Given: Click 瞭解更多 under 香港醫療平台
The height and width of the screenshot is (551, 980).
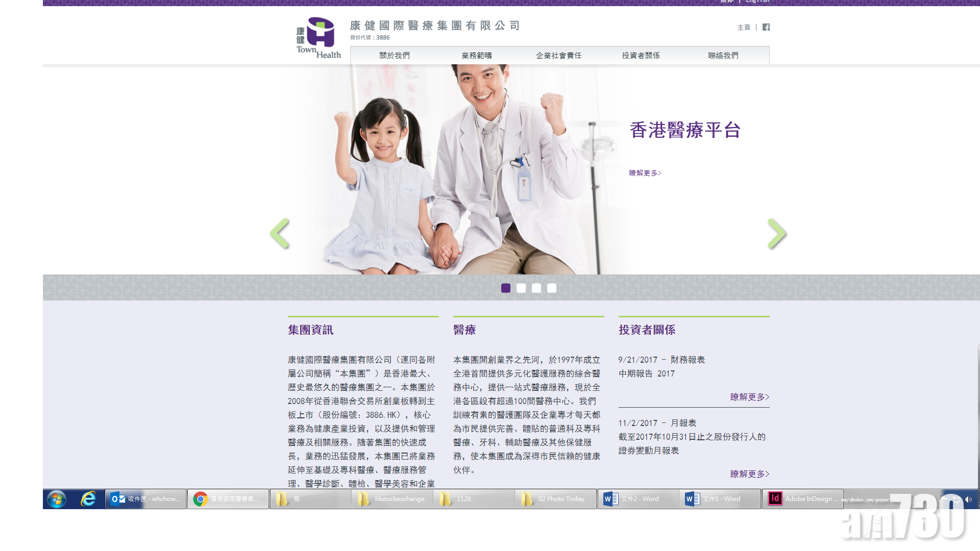Looking at the screenshot, I should tap(644, 173).
